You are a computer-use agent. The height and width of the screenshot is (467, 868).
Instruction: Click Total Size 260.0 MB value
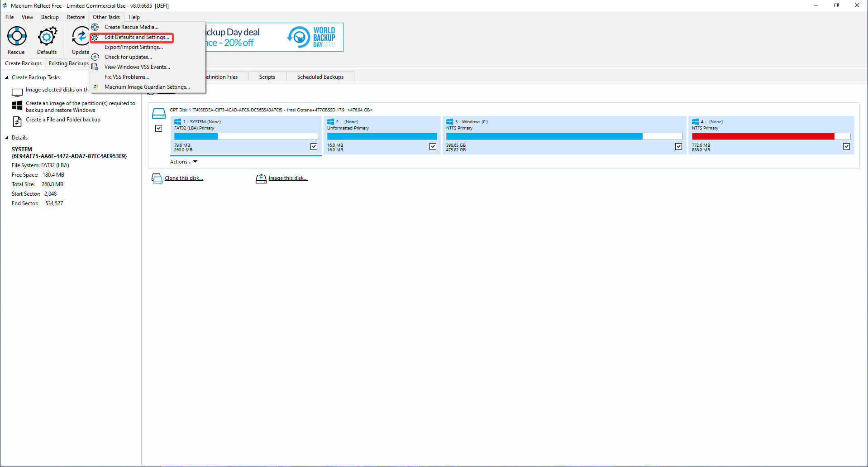click(x=52, y=184)
